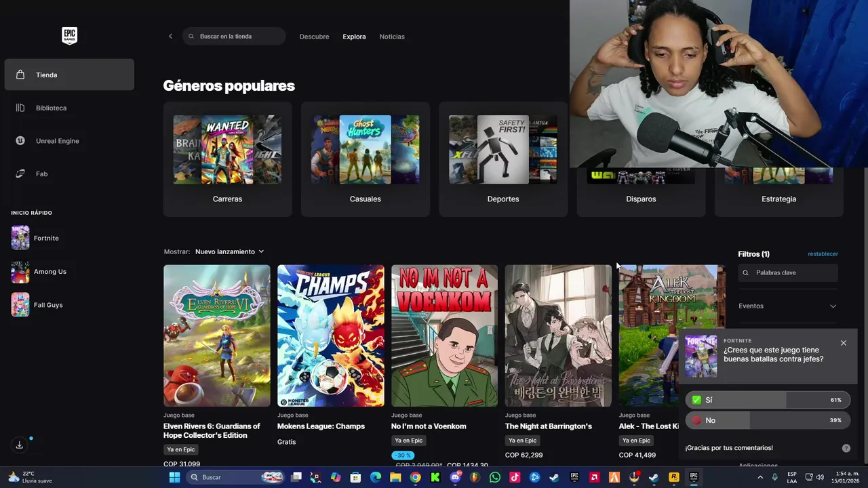Click the COP 41,499 price
The image size is (868, 488).
637,455
